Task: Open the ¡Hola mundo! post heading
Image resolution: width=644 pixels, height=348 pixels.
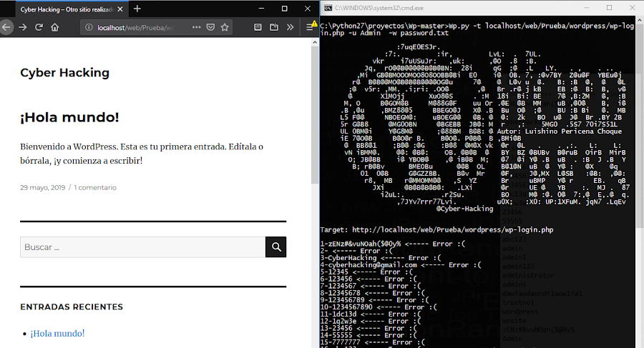Action: coord(69,117)
